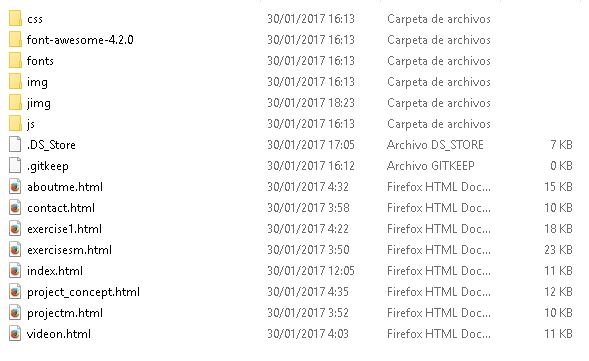The width and height of the screenshot is (589, 361).
Task: Select the fonts folder icon
Action: click(15, 60)
